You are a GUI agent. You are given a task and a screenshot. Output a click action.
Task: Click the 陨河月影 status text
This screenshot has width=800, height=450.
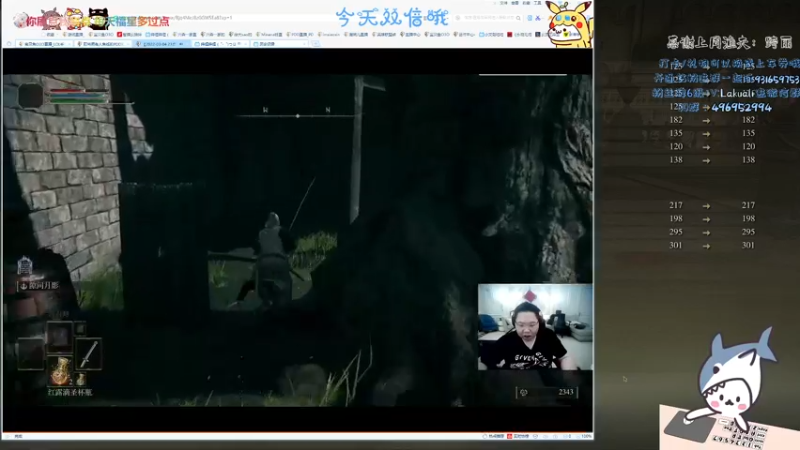43,286
